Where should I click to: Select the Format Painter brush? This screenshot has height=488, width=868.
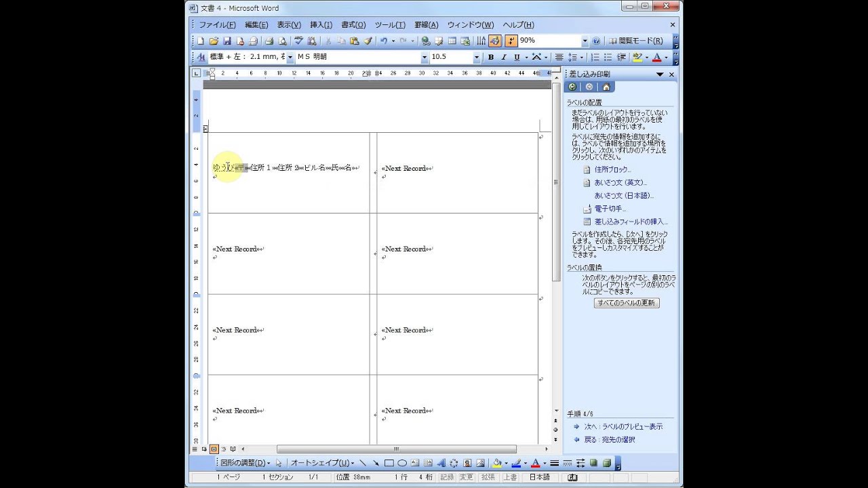(x=368, y=41)
